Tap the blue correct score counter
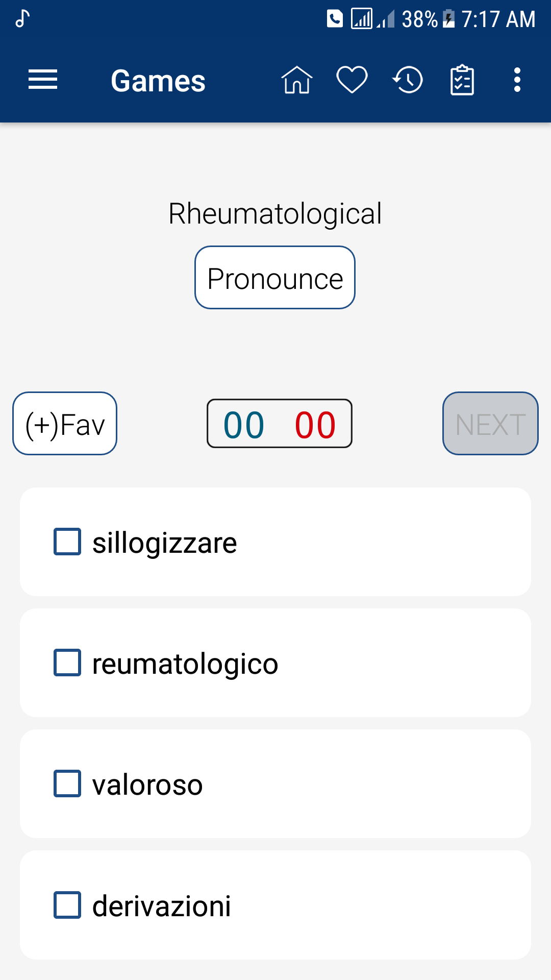The image size is (551, 980). click(x=244, y=425)
